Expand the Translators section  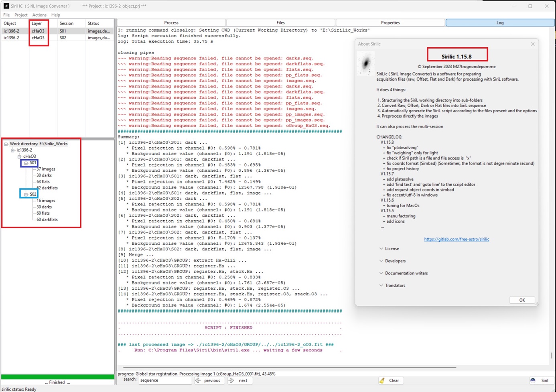coord(381,285)
